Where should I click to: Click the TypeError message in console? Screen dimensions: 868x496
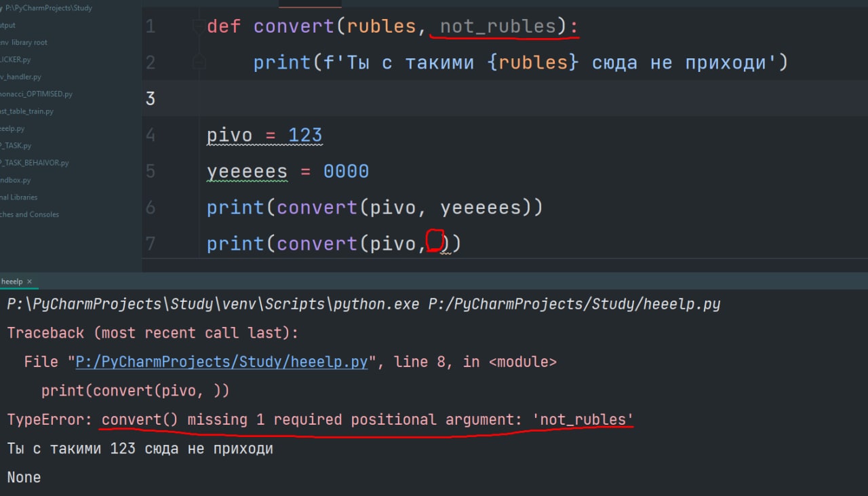point(320,419)
